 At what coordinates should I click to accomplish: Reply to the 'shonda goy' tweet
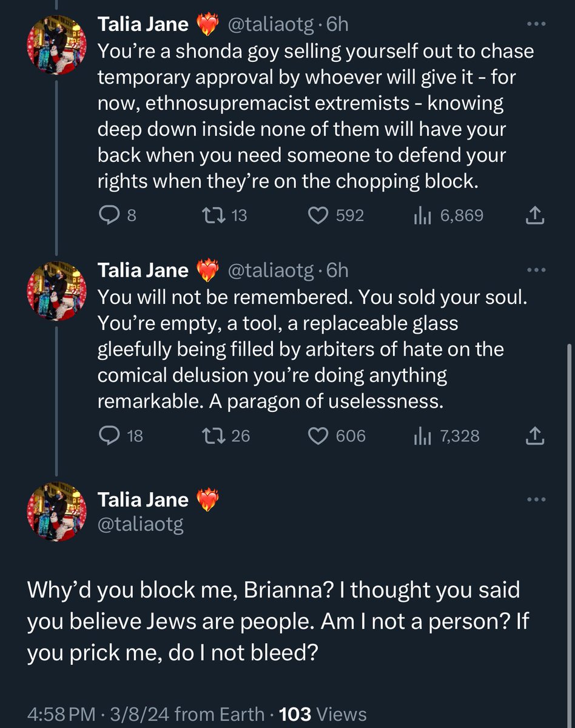click(118, 215)
